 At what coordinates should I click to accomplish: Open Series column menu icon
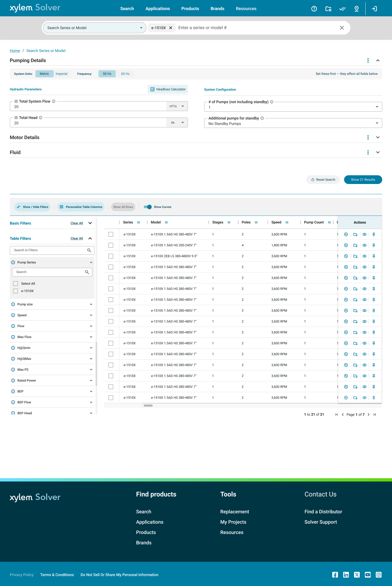point(139,222)
